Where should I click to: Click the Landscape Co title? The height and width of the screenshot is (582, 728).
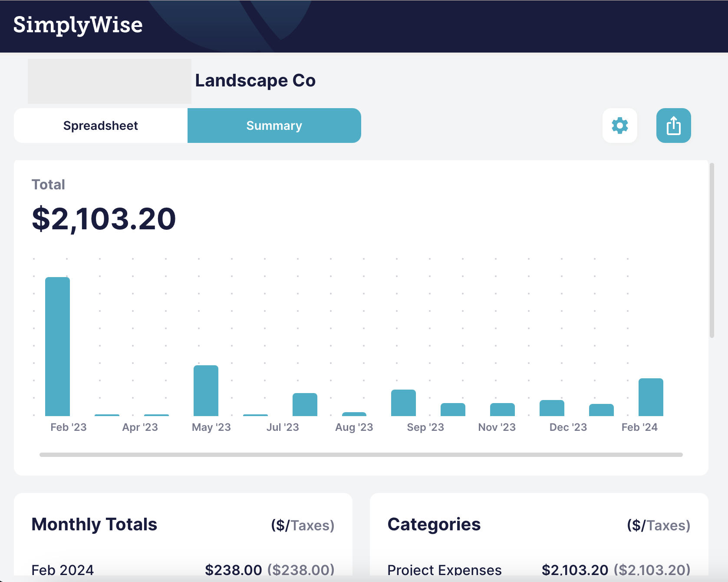pos(255,80)
